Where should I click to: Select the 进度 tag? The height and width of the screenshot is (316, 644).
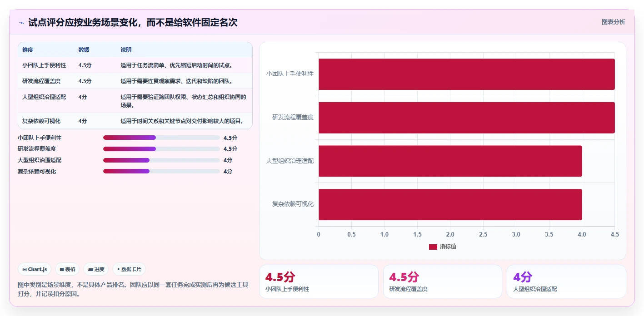(x=96, y=269)
